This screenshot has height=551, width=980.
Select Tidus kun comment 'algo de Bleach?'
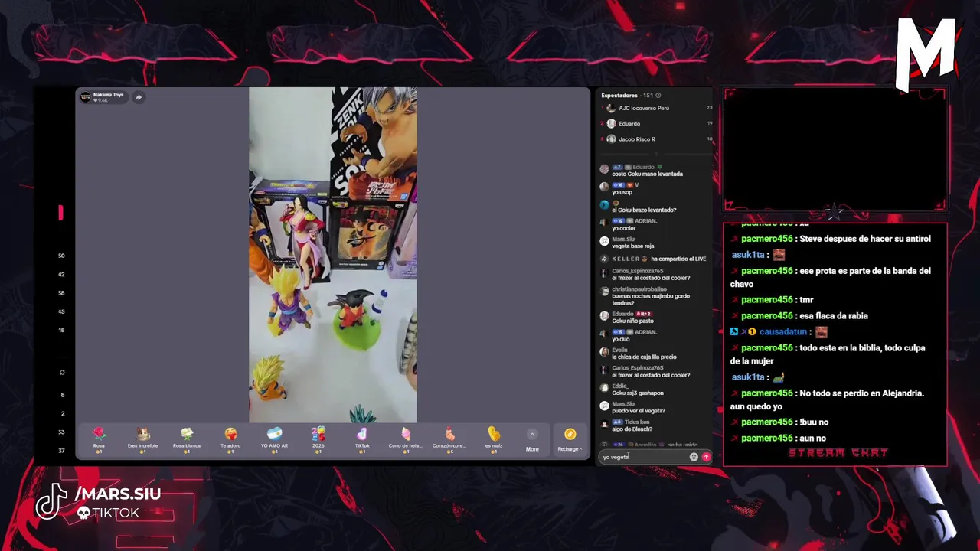click(632, 429)
